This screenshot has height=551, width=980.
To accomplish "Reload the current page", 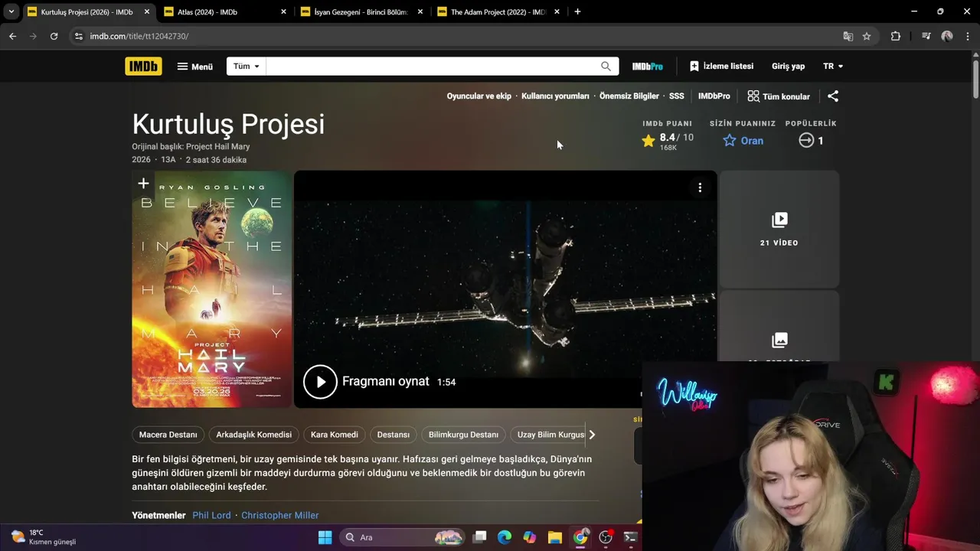I will click(x=54, y=36).
